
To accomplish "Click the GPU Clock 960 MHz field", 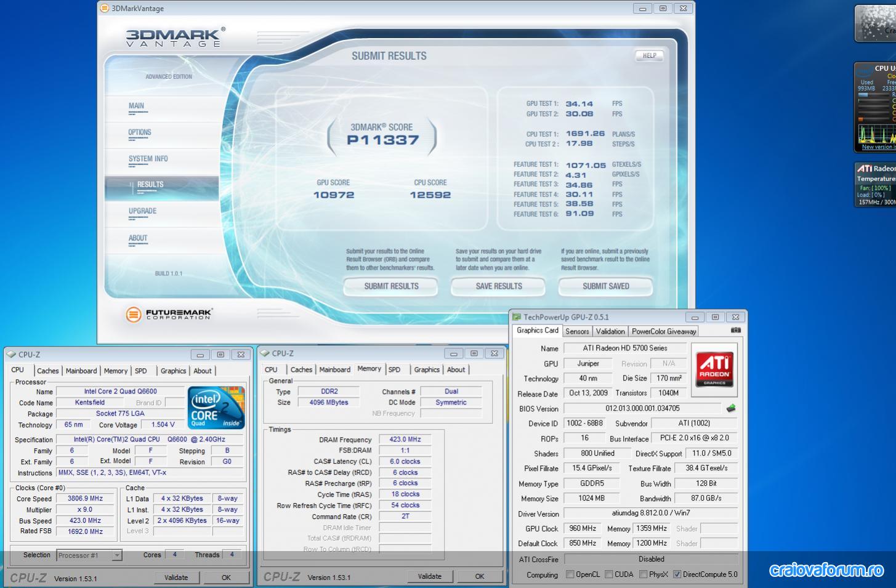I will 582,528.
